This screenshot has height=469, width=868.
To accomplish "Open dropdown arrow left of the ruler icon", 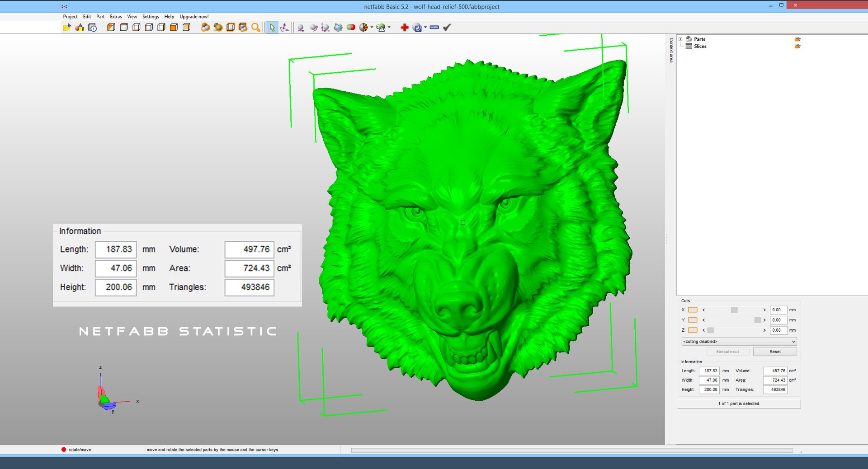I will (x=425, y=28).
